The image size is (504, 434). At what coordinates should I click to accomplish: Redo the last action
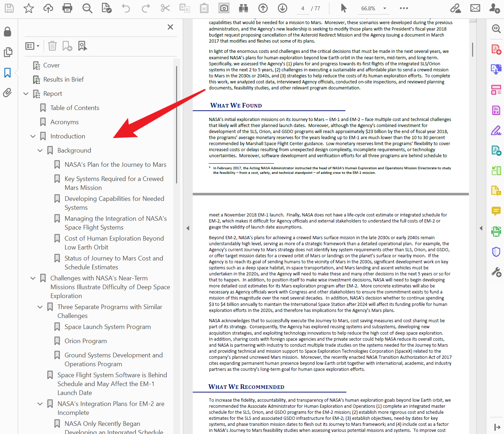click(x=146, y=8)
